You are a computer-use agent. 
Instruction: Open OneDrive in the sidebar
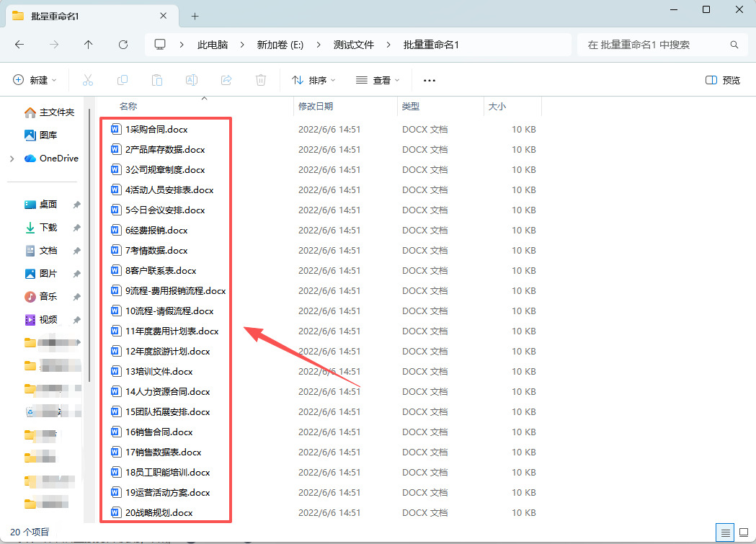[51, 159]
